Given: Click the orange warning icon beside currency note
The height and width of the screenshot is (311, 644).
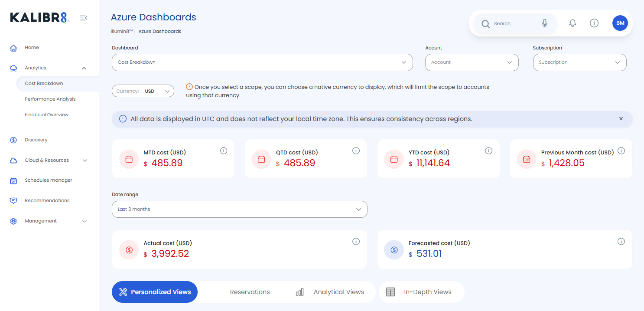Looking at the screenshot, I should [x=189, y=87].
